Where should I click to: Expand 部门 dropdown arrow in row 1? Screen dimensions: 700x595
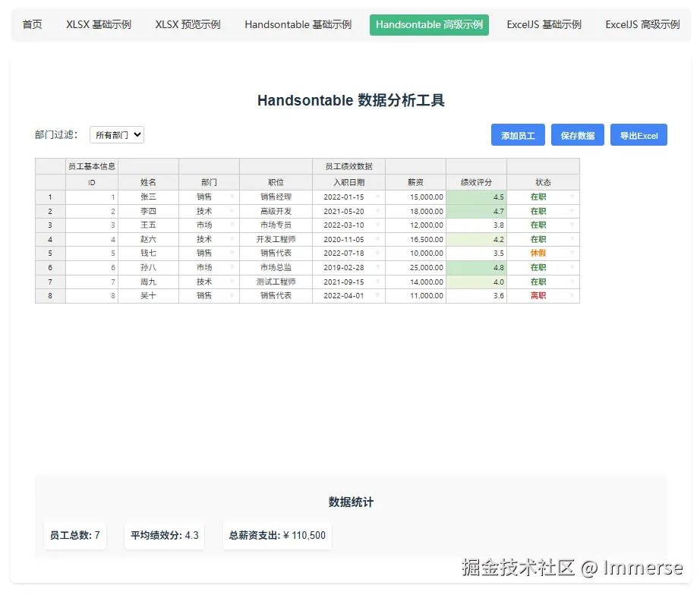point(232,197)
